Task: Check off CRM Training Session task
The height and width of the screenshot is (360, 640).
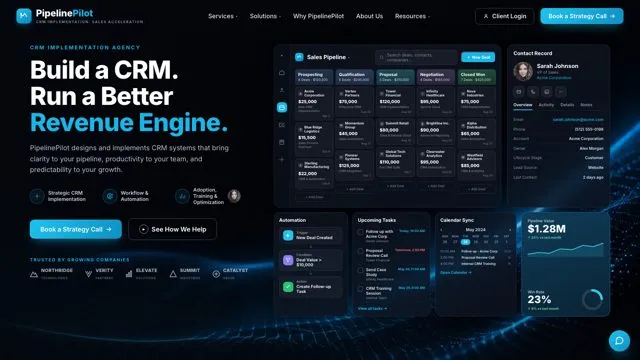Action: tap(360, 289)
